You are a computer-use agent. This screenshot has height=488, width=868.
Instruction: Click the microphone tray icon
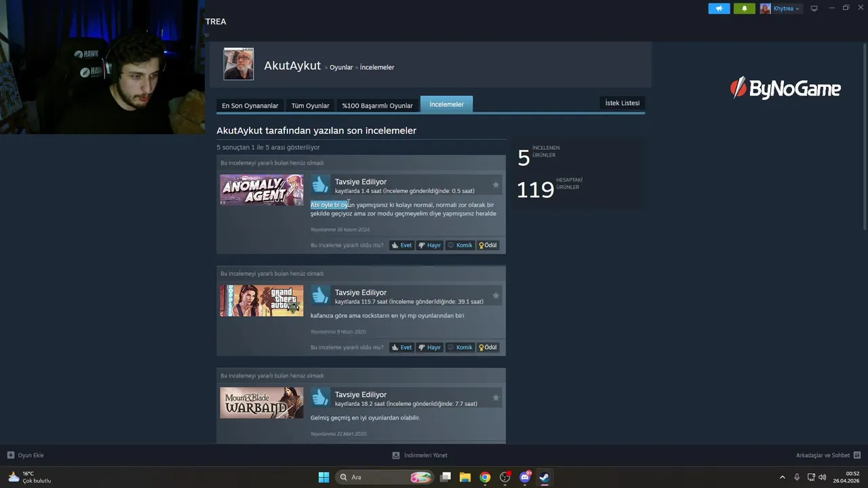coord(797,477)
